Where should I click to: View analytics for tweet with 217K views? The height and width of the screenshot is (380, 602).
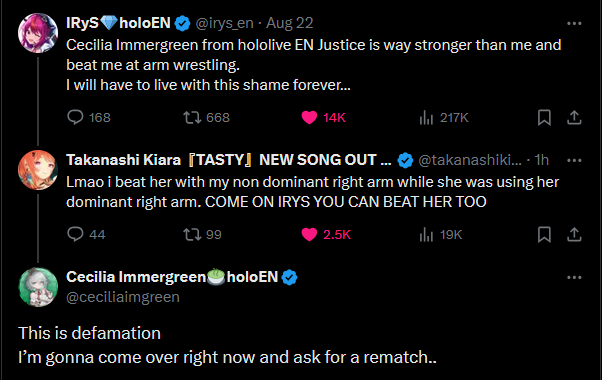pos(444,117)
